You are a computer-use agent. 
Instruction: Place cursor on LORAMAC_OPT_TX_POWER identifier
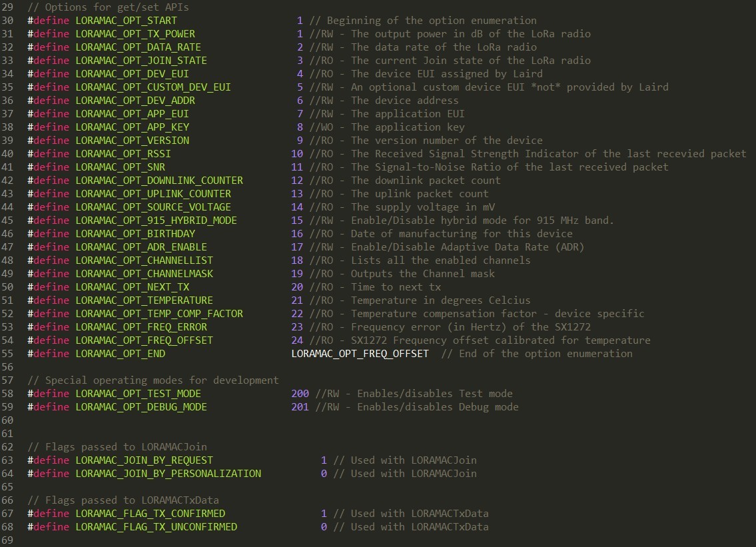[x=135, y=34]
